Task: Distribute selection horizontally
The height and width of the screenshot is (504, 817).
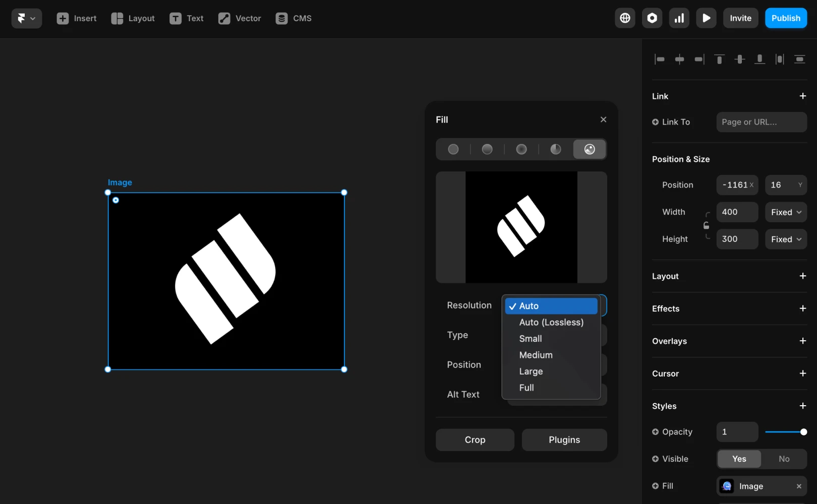Action: (x=780, y=59)
